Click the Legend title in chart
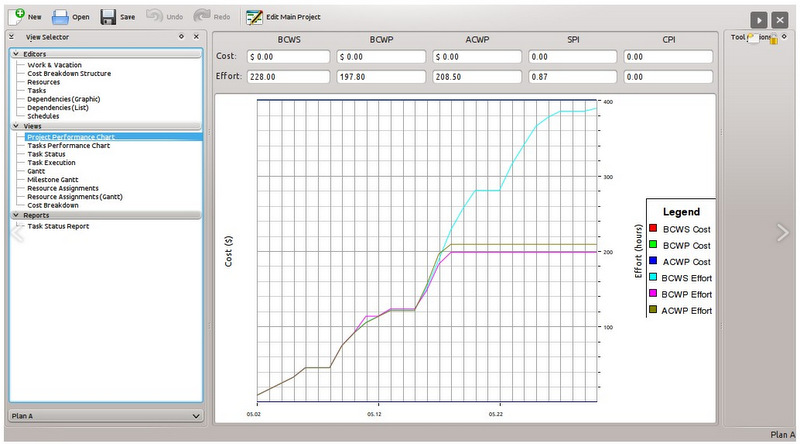 pyautogui.click(x=681, y=212)
